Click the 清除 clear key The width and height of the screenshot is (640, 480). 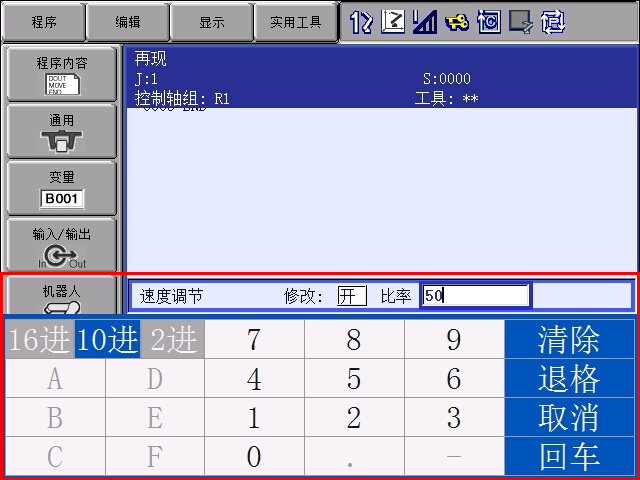tap(569, 339)
